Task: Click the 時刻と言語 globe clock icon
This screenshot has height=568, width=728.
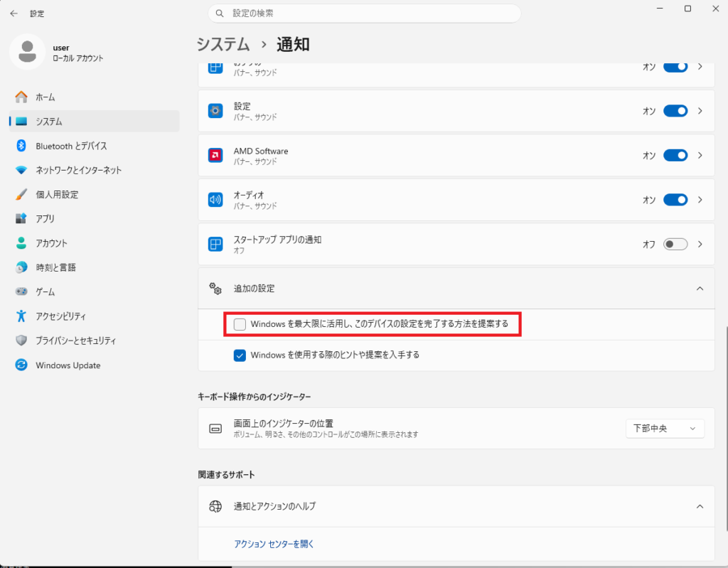Action: tap(21, 267)
